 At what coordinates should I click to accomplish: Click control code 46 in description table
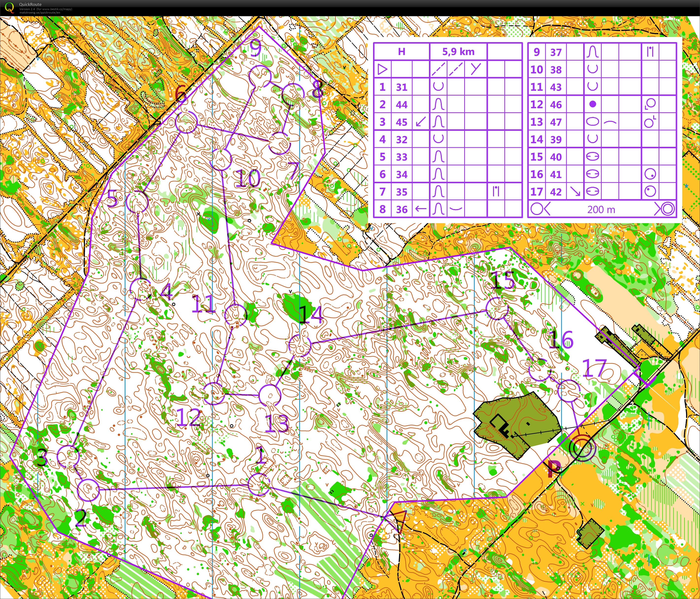point(556,104)
